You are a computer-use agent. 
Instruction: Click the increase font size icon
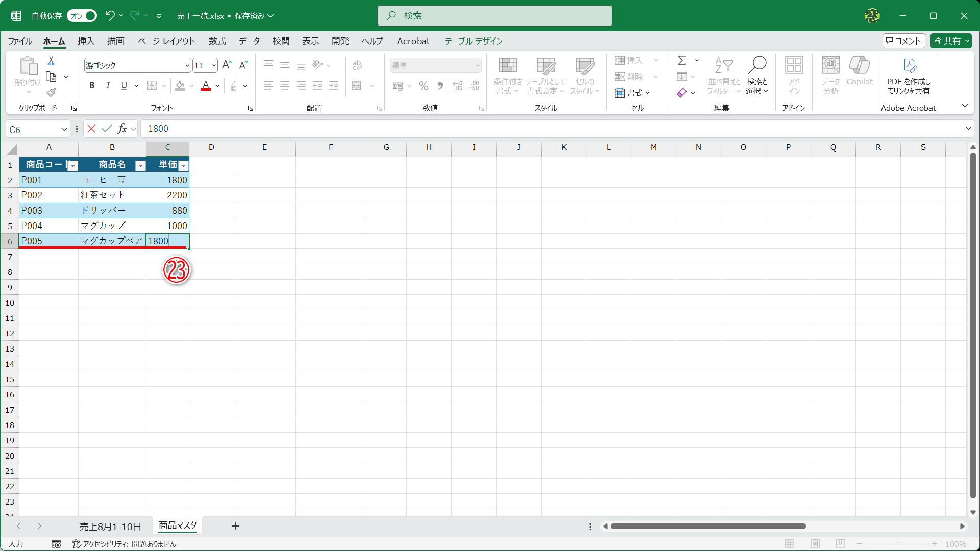227,65
